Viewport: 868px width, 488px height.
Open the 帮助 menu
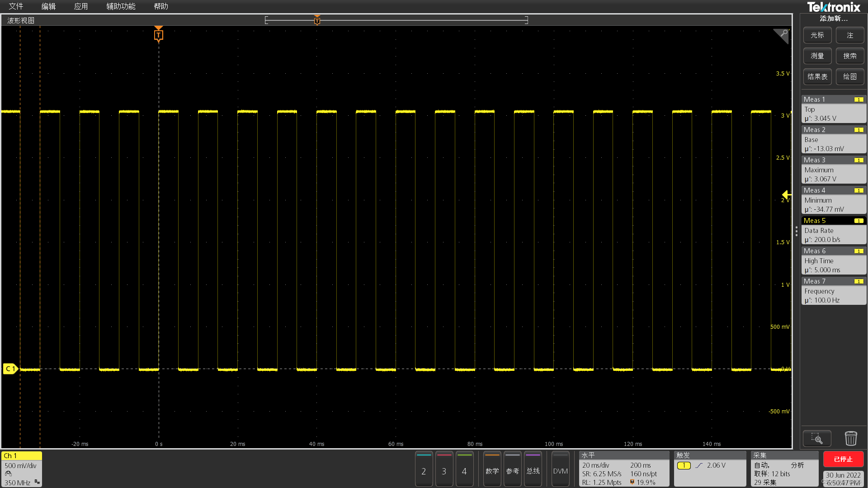[x=161, y=6]
